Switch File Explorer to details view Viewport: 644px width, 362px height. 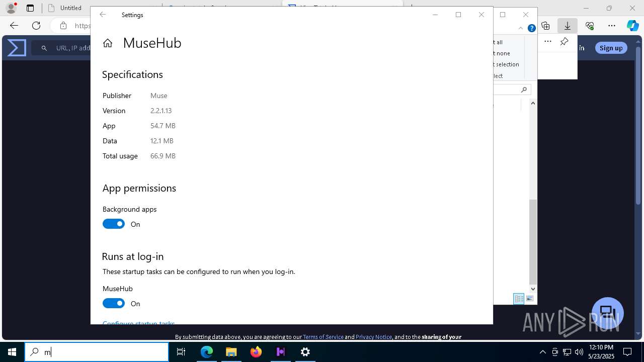(x=519, y=299)
